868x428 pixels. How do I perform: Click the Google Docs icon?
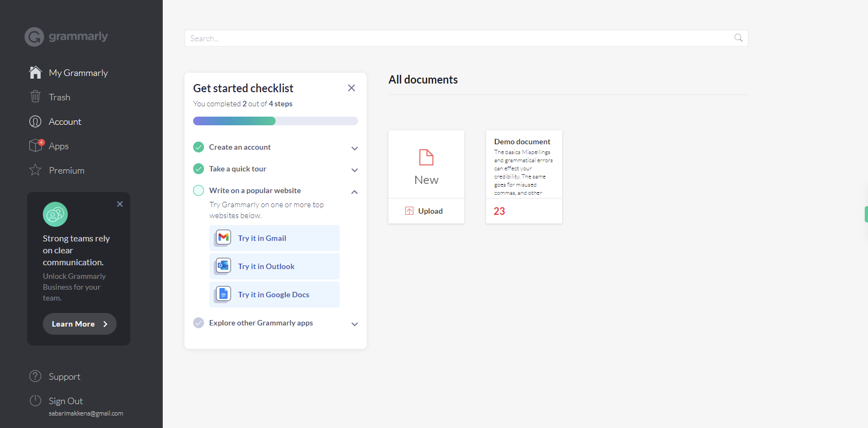tap(223, 294)
